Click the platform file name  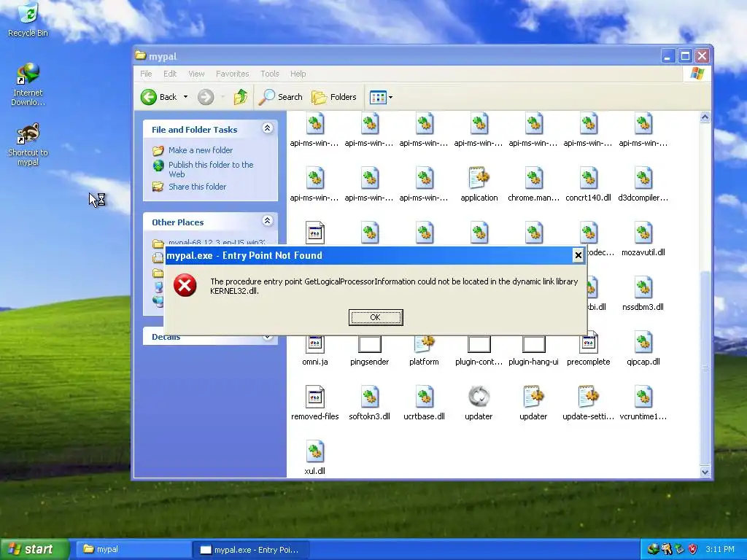(424, 362)
